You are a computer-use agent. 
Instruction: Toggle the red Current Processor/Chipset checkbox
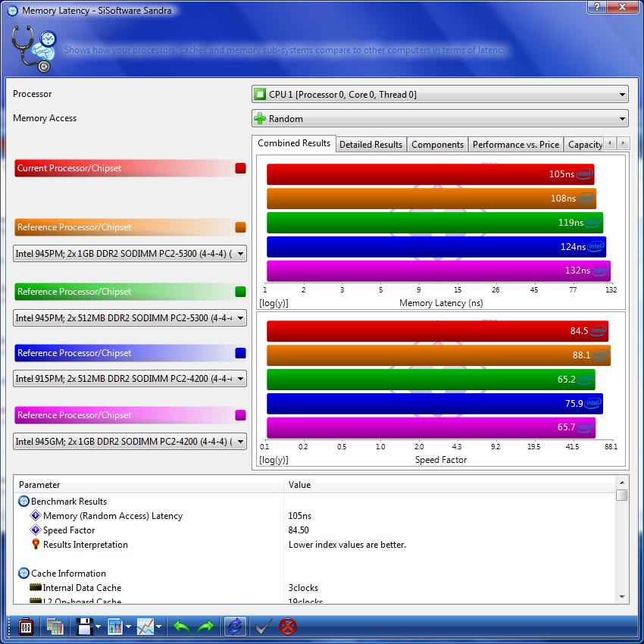[241, 168]
